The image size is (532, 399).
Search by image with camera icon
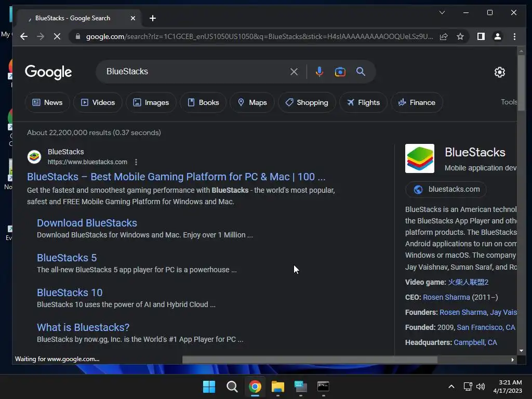coord(340,72)
